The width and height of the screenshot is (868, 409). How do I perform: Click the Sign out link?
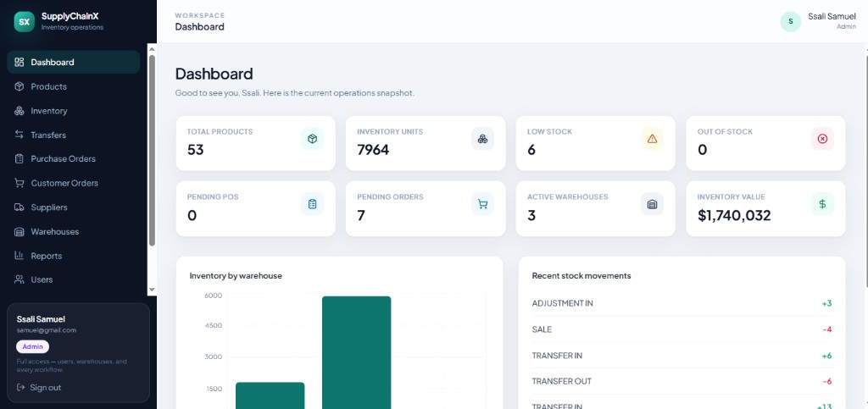(x=39, y=388)
